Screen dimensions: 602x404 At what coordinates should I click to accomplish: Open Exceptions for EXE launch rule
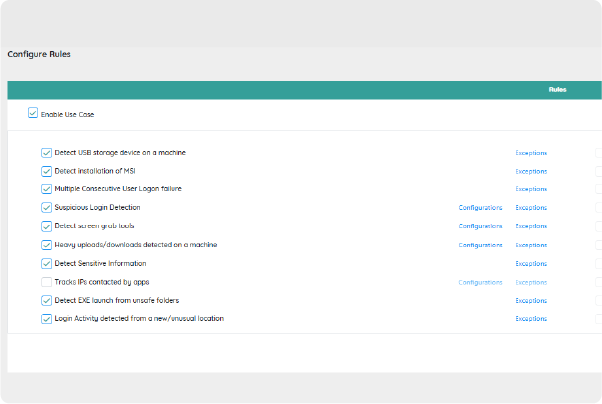(x=531, y=300)
